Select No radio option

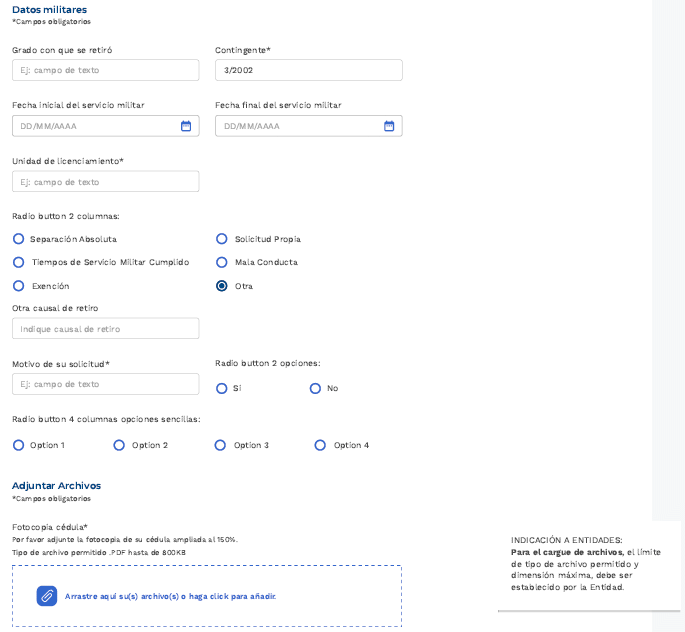tap(315, 388)
